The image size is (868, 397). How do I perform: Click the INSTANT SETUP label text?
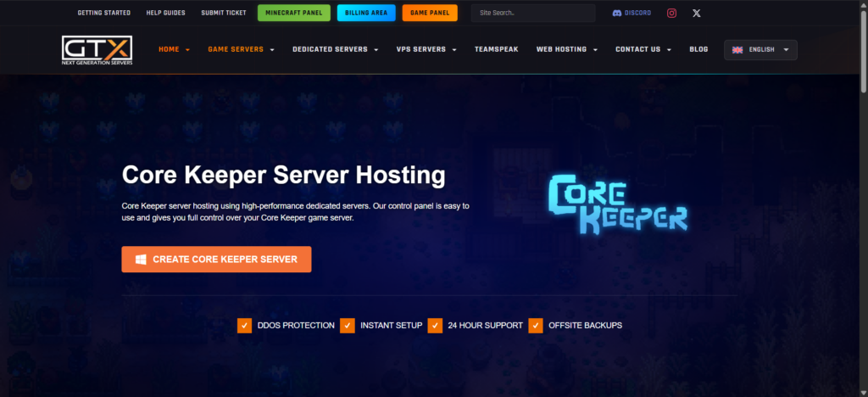coord(392,326)
